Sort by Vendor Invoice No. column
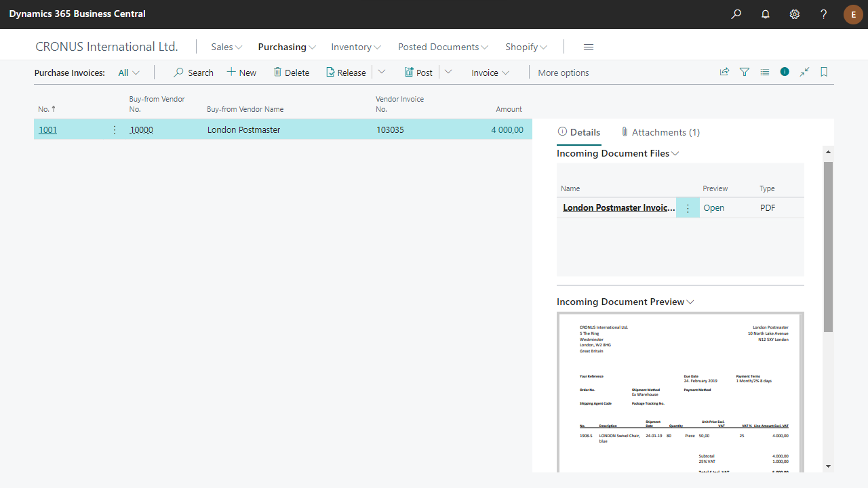Viewport: 868px width, 488px height. coord(399,104)
